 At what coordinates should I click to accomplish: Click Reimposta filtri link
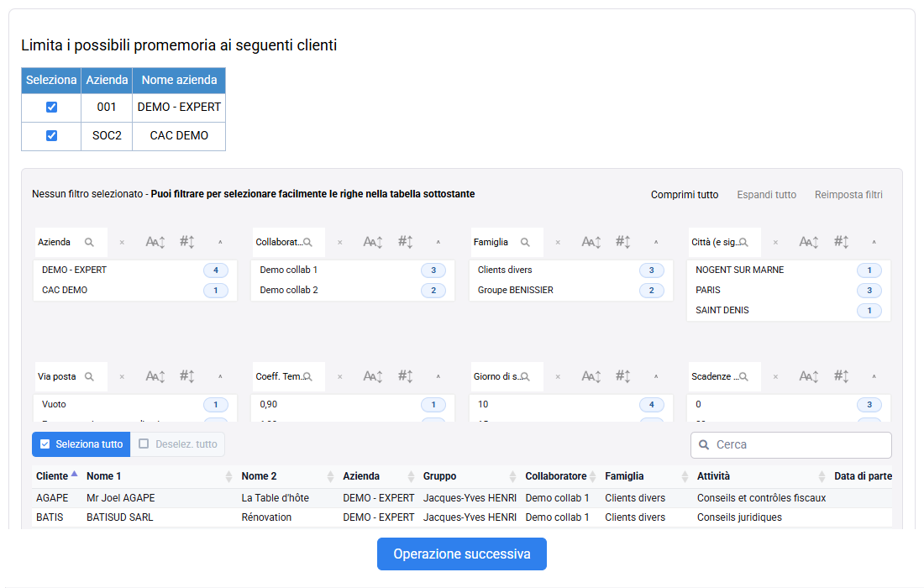point(848,194)
